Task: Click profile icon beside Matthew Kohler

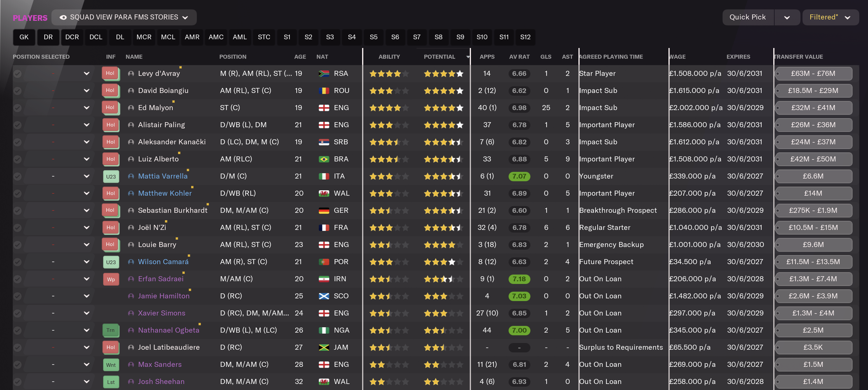Action: [x=131, y=193]
